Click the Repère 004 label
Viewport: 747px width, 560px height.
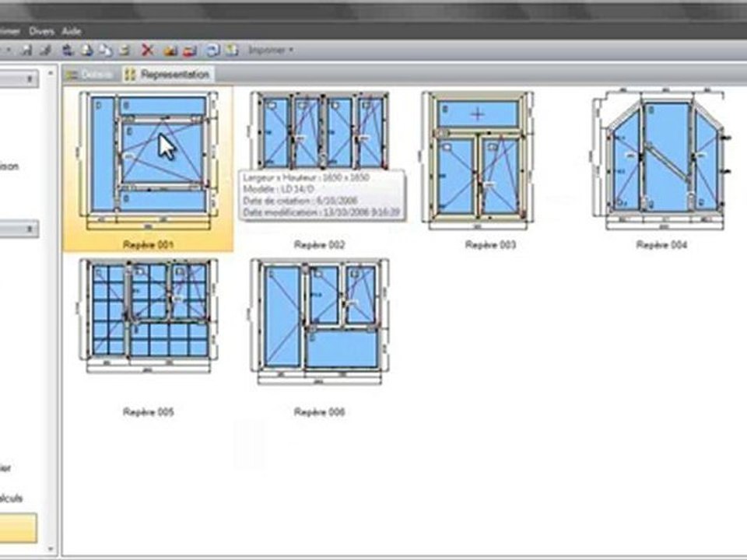coord(661,245)
